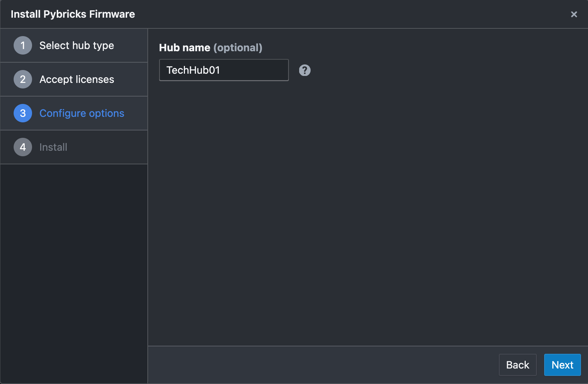Go to the Accept licenses step
This screenshot has height=384, width=588.
[74, 79]
